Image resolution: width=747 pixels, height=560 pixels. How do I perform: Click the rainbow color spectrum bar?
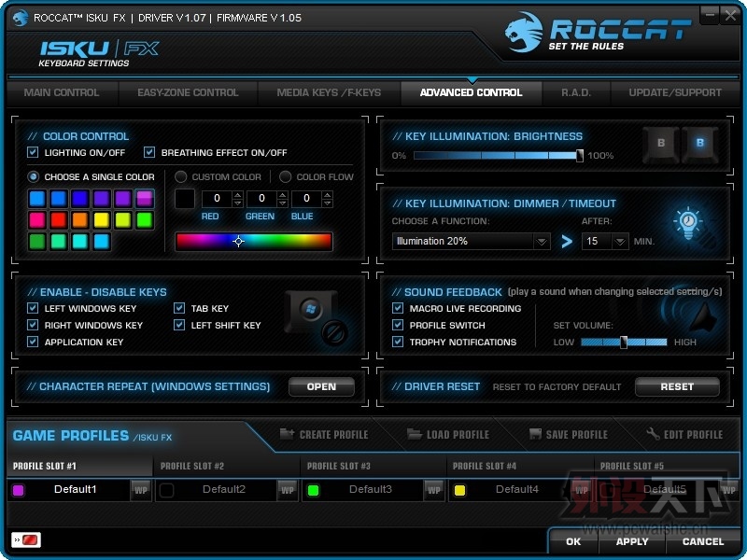pos(254,242)
